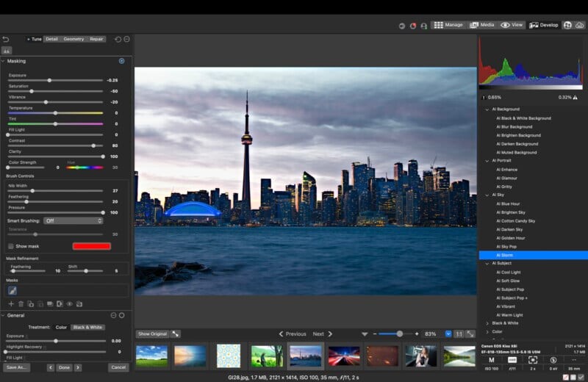
Task: Enable the Show mask checkbox
Action: (10, 246)
